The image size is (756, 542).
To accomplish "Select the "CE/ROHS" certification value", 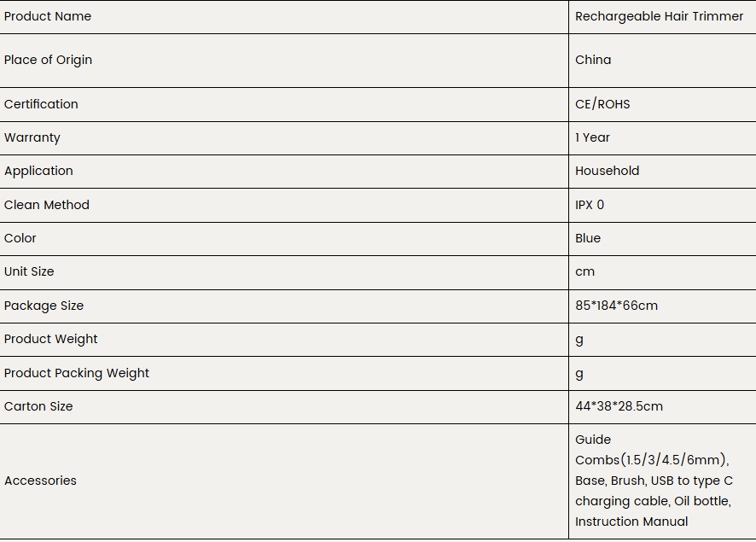I will tap(602, 104).
